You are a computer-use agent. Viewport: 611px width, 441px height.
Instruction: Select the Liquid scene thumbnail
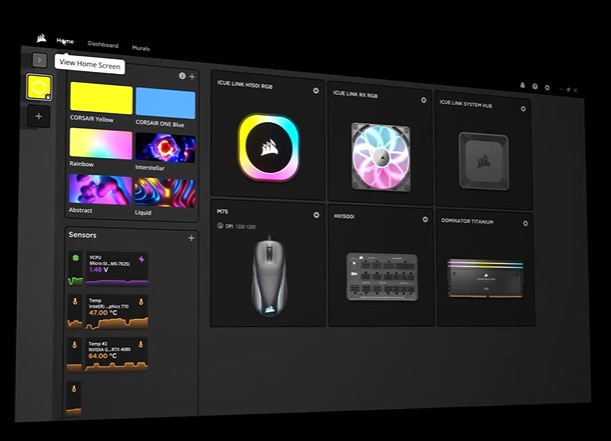click(165, 192)
